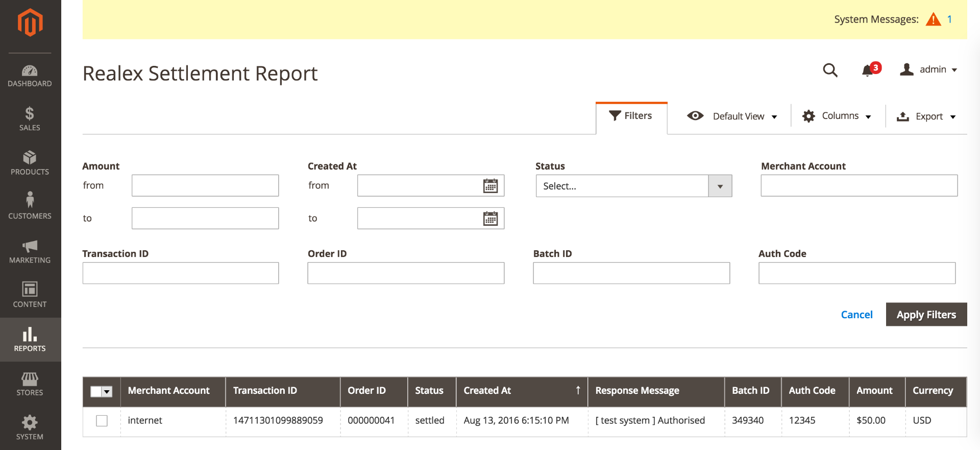Expand the Export options dropdown
The height and width of the screenshot is (450, 980).
click(926, 116)
